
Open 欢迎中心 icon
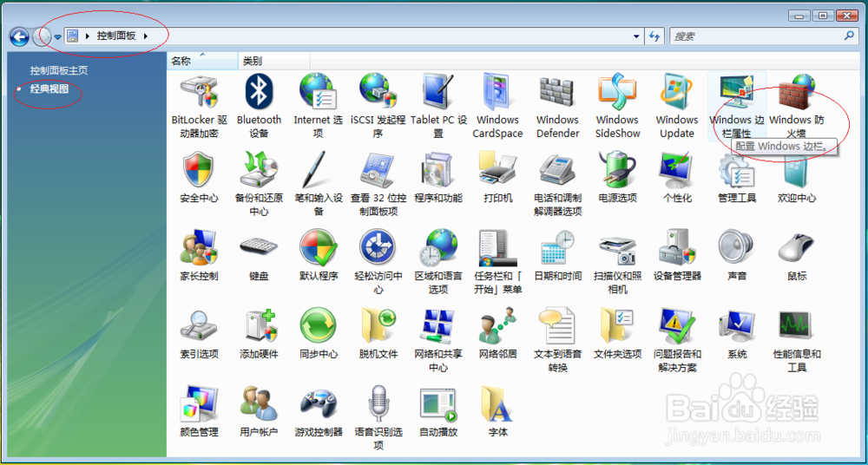[797, 170]
